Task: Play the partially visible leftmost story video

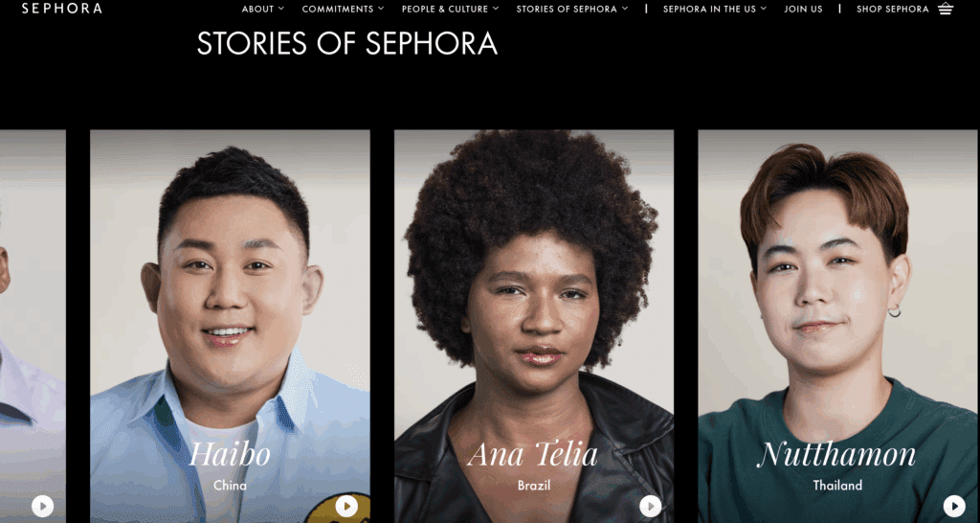Action: (x=42, y=506)
